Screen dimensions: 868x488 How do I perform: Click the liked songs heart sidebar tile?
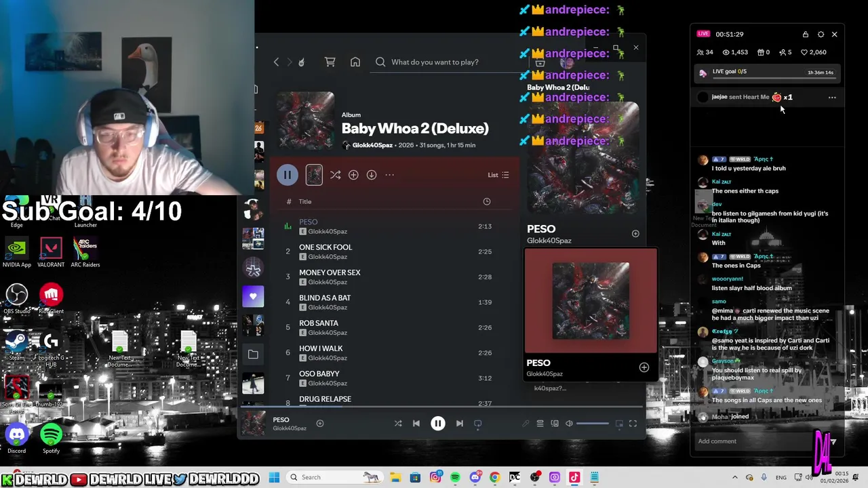click(253, 296)
